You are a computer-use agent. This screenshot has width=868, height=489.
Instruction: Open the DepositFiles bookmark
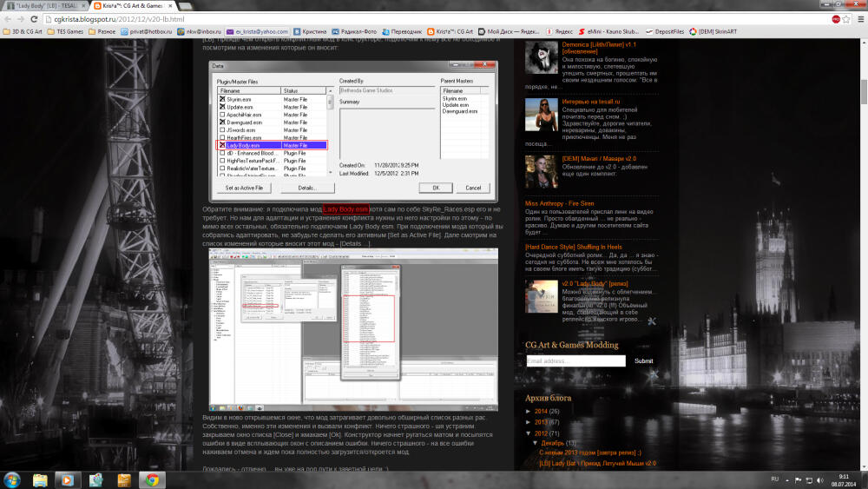click(665, 31)
